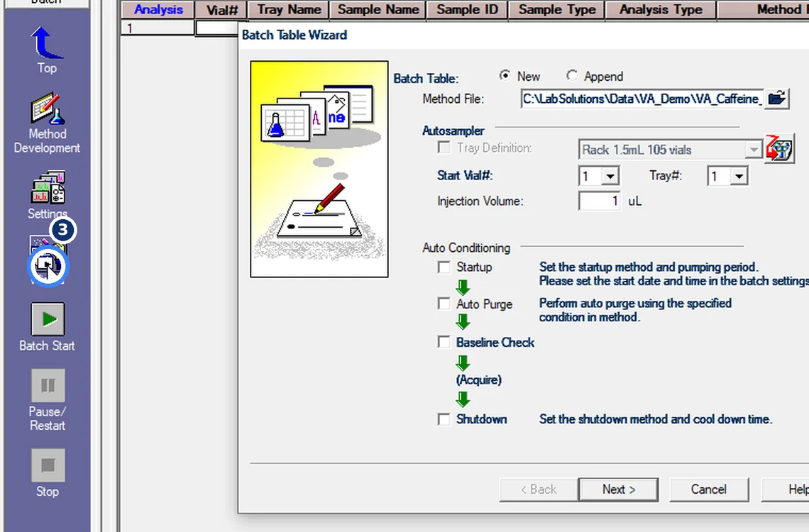Open rack settings icon beside tray definition
The width and height of the screenshot is (809, 532).
(x=779, y=148)
